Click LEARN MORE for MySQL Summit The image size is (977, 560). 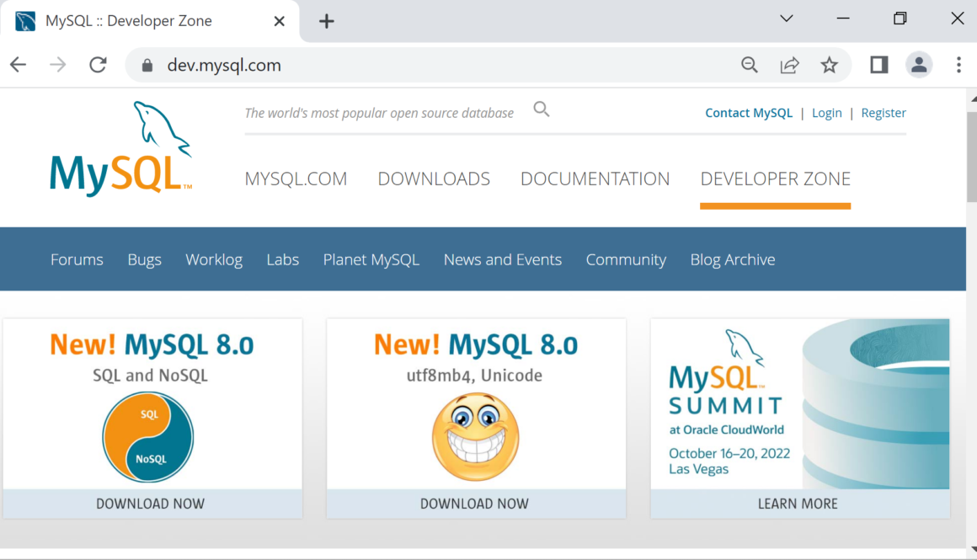798,503
